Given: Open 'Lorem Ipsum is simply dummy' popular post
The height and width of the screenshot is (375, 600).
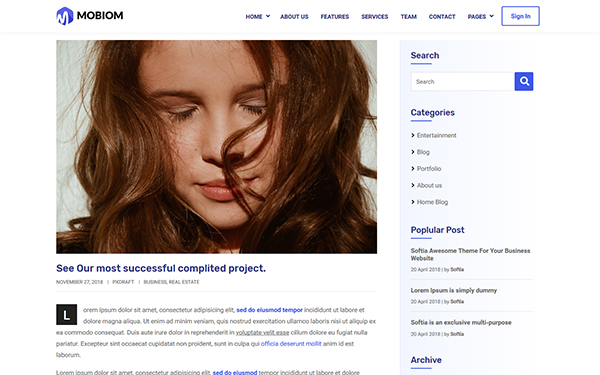Looking at the screenshot, I should click(x=454, y=290).
